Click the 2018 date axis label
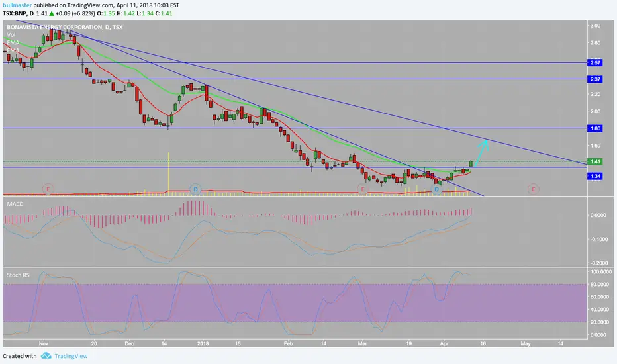 pyautogui.click(x=203, y=343)
